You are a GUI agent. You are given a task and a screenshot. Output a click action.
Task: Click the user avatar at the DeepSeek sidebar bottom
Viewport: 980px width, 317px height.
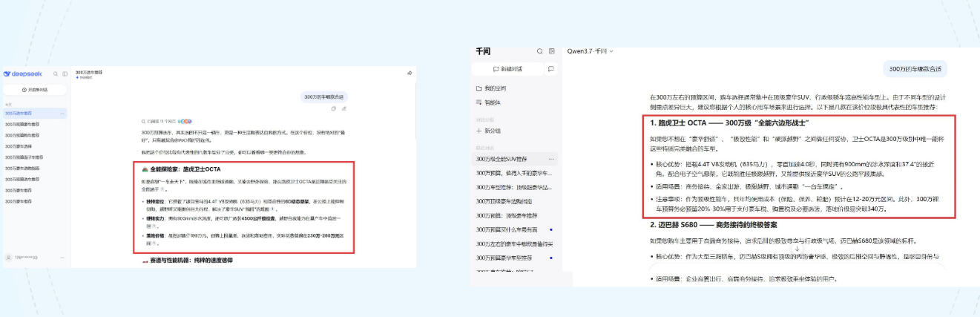pyautogui.click(x=8, y=257)
